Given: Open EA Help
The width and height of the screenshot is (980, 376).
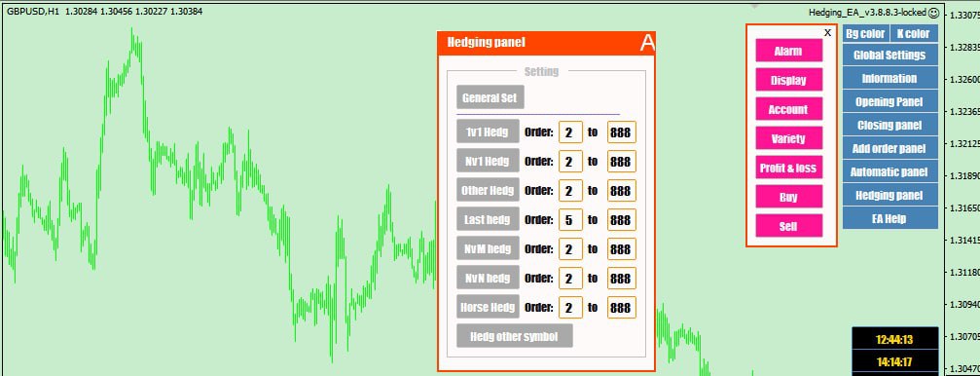Looking at the screenshot, I should (890, 218).
